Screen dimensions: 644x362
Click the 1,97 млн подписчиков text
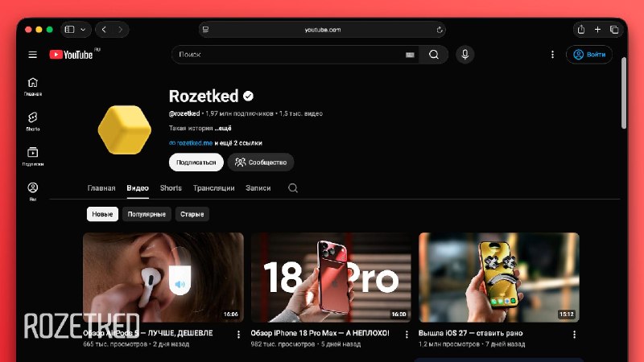(x=239, y=113)
